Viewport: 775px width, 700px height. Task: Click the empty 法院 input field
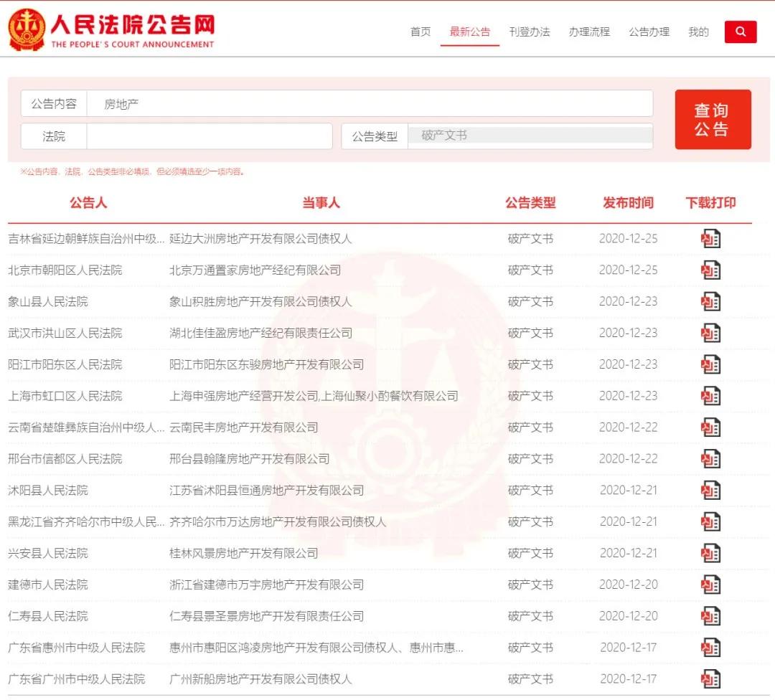[209, 136]
